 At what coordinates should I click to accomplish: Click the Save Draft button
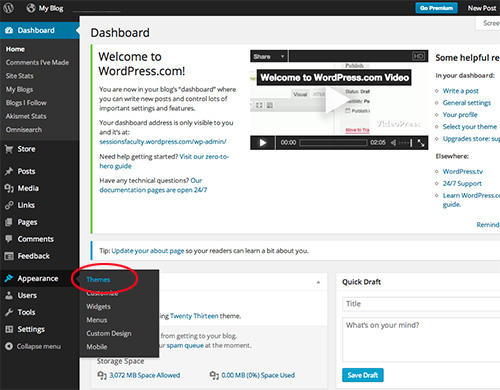[x=363, y=375]
